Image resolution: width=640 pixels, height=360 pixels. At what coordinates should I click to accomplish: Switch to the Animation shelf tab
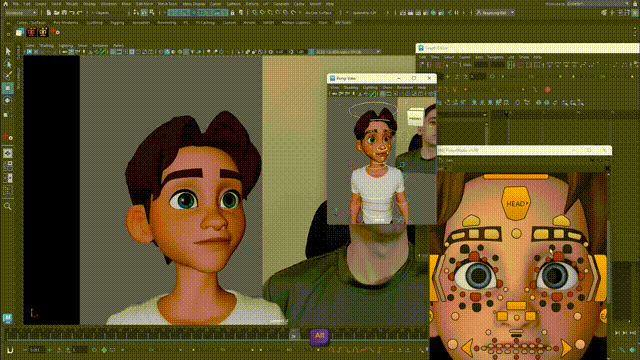click(141, 23)
